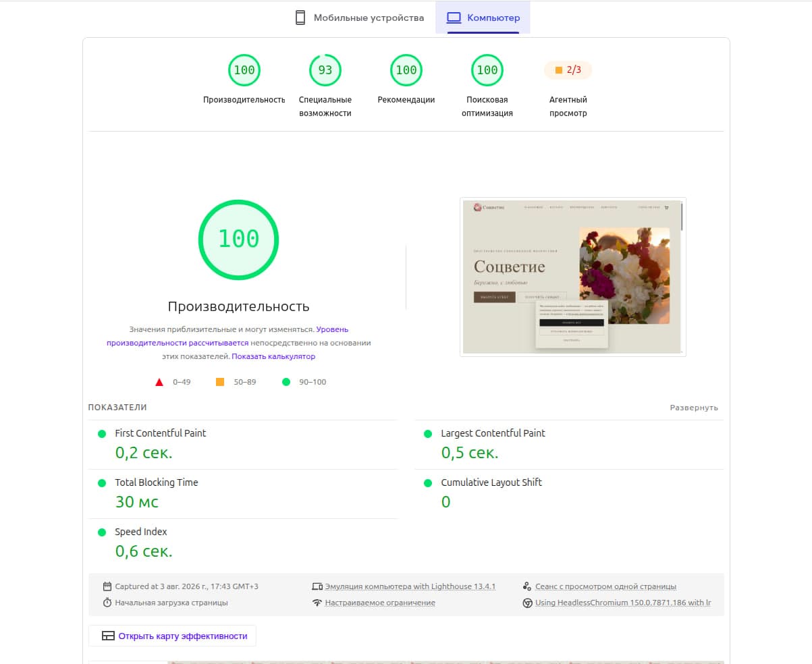Click the Cumulative Layout Shift value 0
The height and width of the screenshot is (664, 812).
445,502
